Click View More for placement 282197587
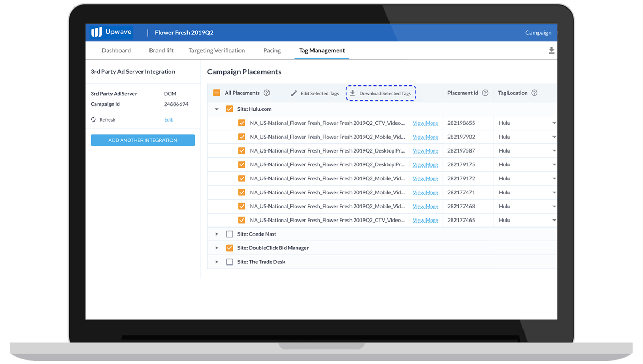Image resolution: width=643 pixels, height=364 pixels. [x=425, y=151]
